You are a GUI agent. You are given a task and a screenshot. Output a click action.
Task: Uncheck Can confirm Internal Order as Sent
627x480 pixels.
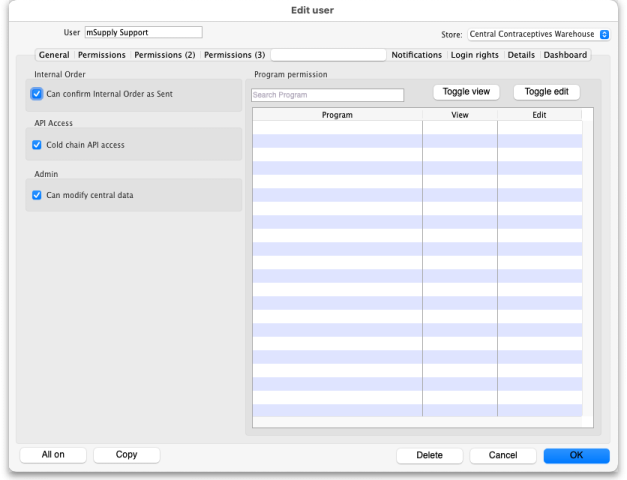pyautogui.click(x=37, y=94)
